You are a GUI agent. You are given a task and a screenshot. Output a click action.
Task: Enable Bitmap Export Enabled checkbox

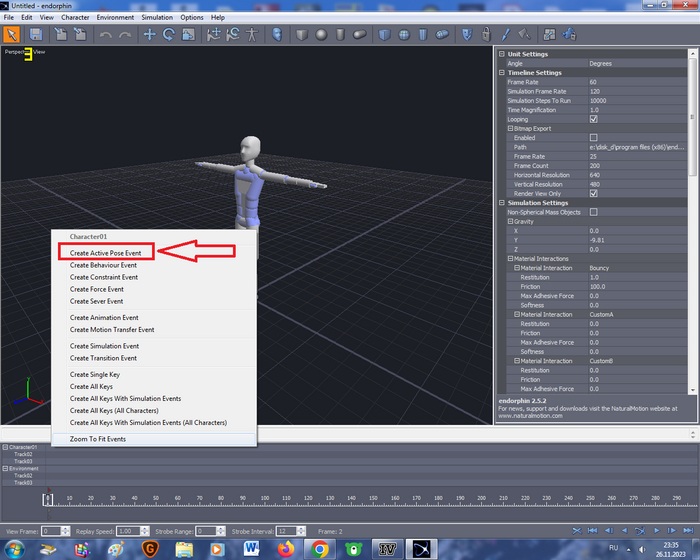[594, 137]
